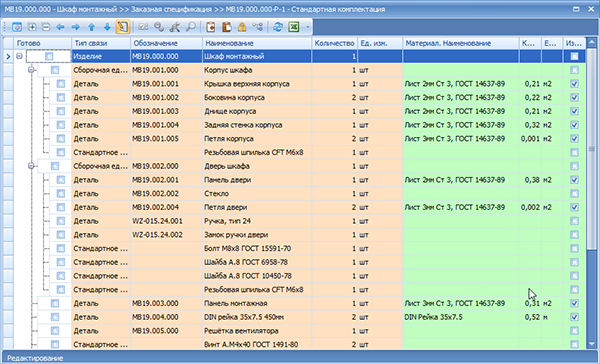The width and height of the screenshot is (600, 364).
Task: Toggle the highlighted edit mode pencil icon
Action: tap(122, 27)
